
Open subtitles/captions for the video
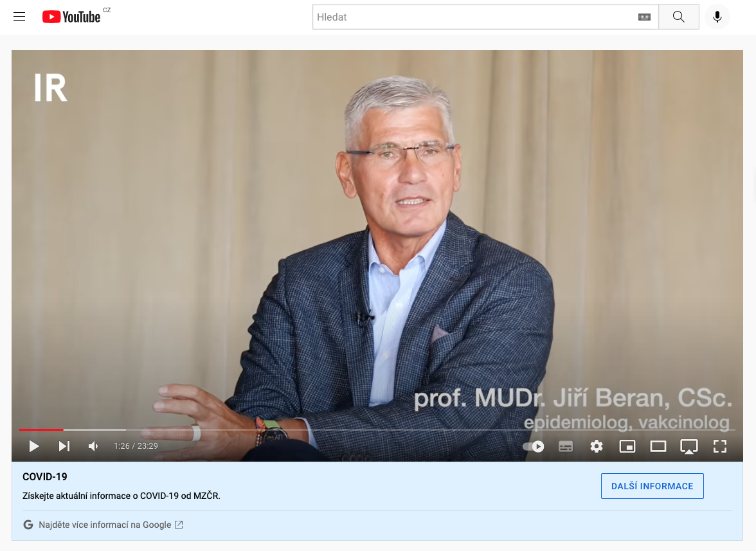pyautogui.click(x=566, y=446)
